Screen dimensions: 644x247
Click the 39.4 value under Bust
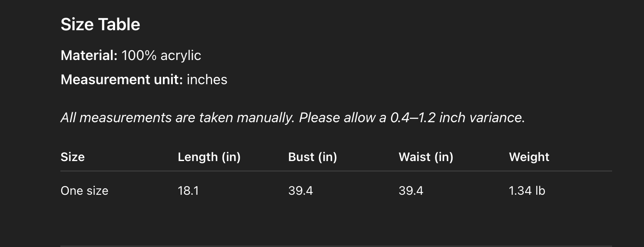[x=300, y=191]
